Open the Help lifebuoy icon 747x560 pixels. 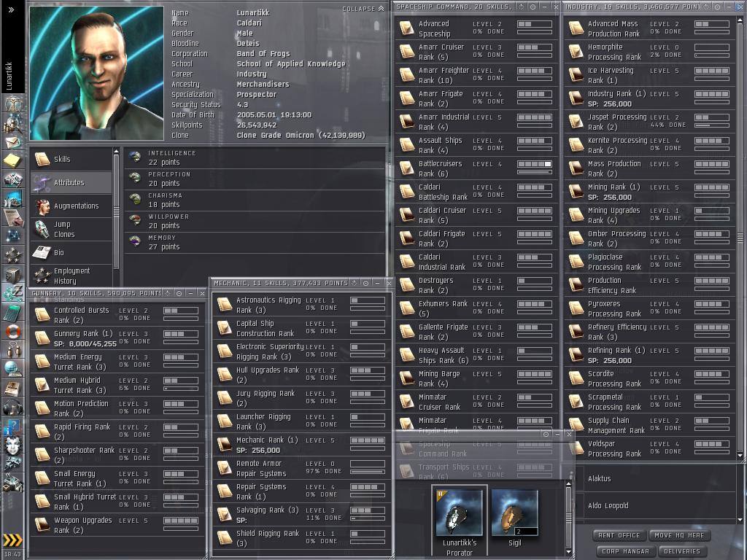(12, 332)
